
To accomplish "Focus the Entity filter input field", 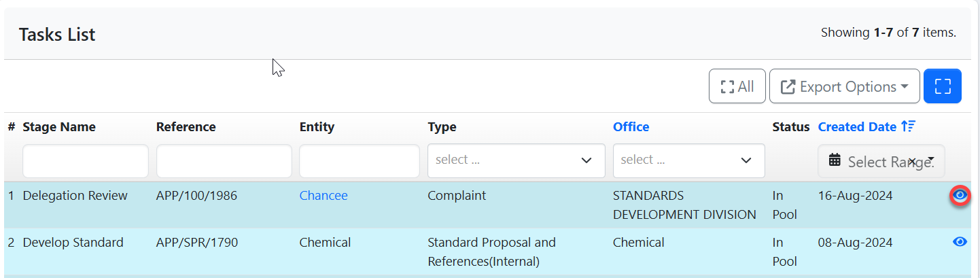I will tap(359, 161).
